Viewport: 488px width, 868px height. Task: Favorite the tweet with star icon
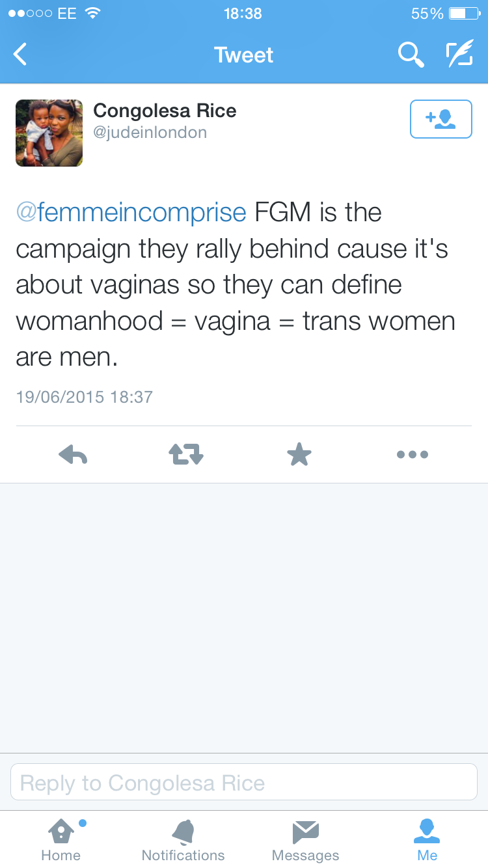[x=299, y=454]
